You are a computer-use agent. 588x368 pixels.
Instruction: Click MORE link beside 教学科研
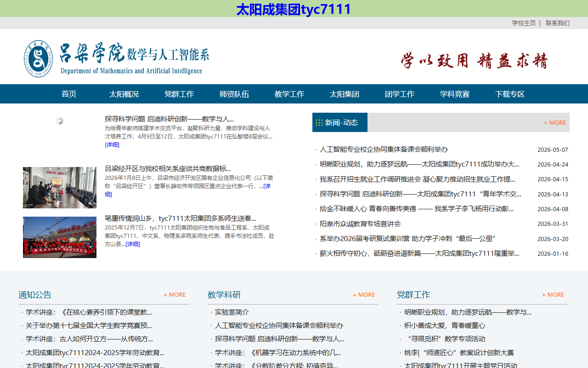click(364, 295)
